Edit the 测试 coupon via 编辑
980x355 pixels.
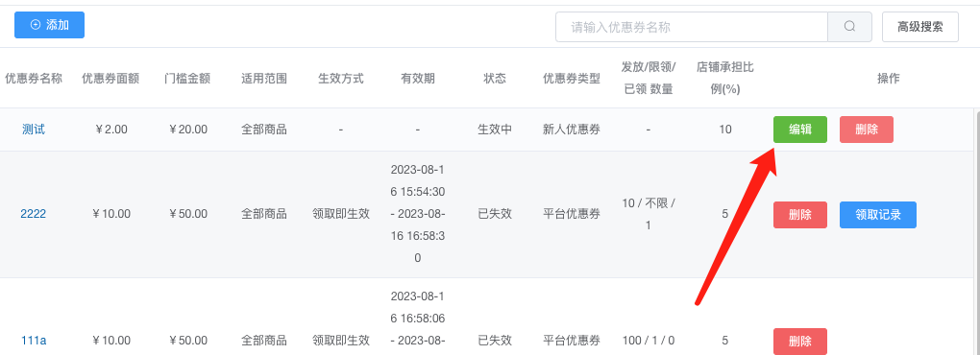800,130
